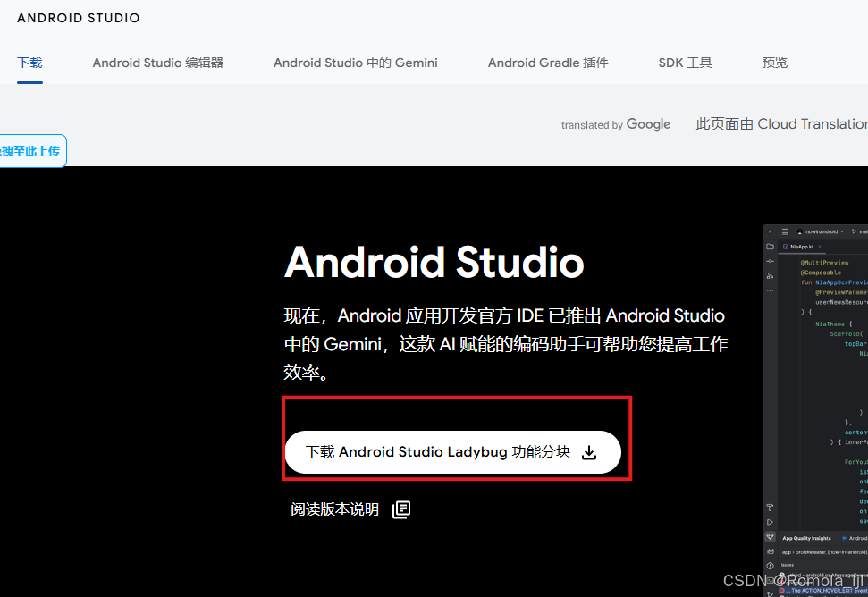This screenshot has width=868, height=597.
Task: Open Commit tool window icon in IDE
Action: [x=770, y=261]
